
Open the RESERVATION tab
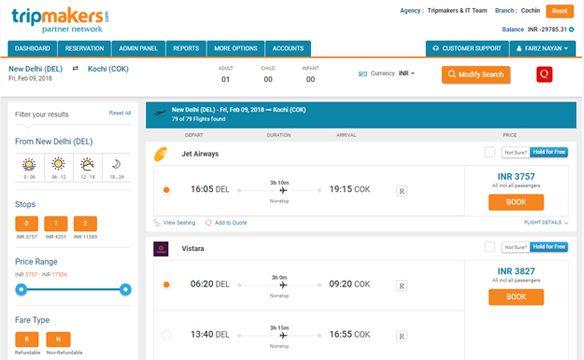(x=85, y=48)
